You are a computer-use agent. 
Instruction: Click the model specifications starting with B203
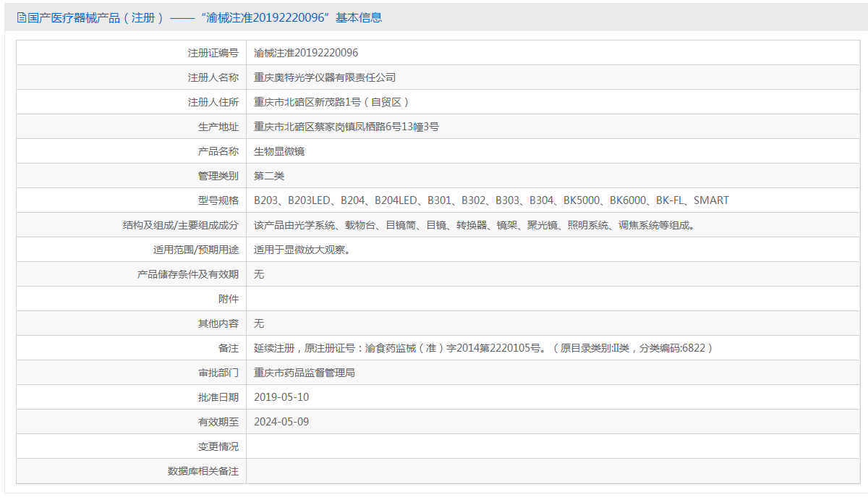(x=491, y=200)
